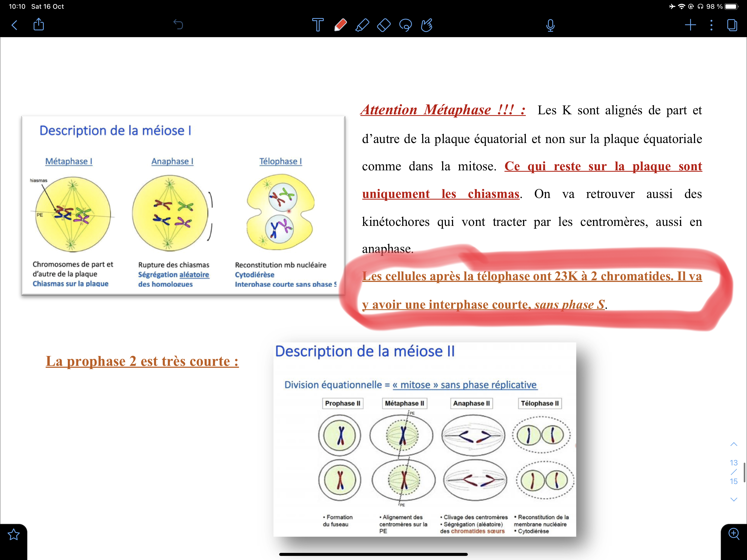Screen dimensions: 747x560
Task: Select the Text tool
Action: pos(317,25)
